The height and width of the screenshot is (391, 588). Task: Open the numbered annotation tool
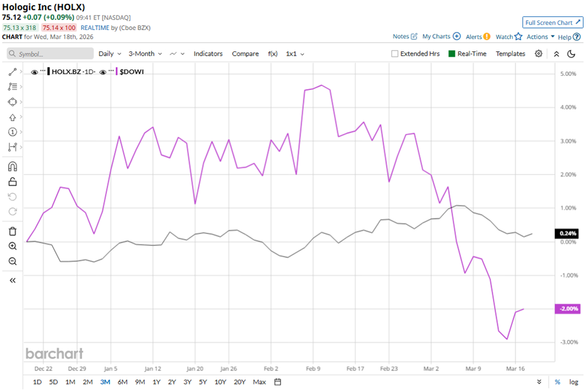[13, 132]
